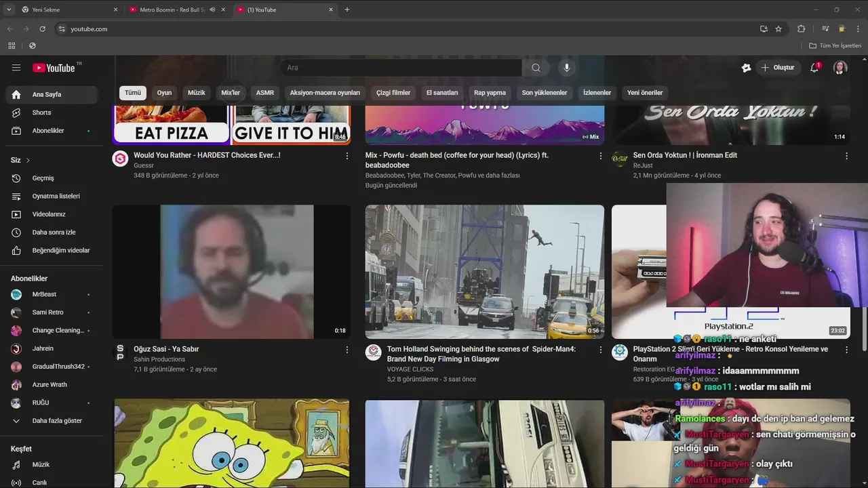Select the Rap yapma chip
The height and width of the screenshot is (488, 868).
(x=490, y=93)
